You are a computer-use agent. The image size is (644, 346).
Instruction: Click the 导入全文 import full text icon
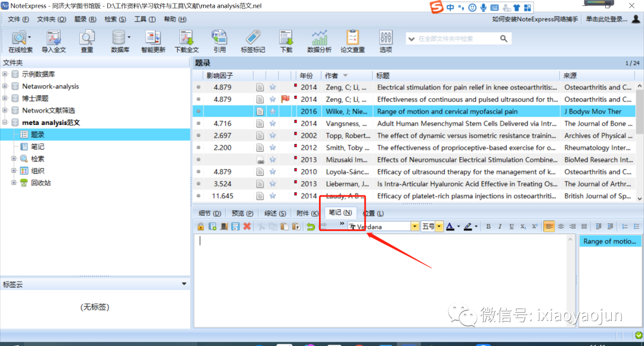click(54, 42)
